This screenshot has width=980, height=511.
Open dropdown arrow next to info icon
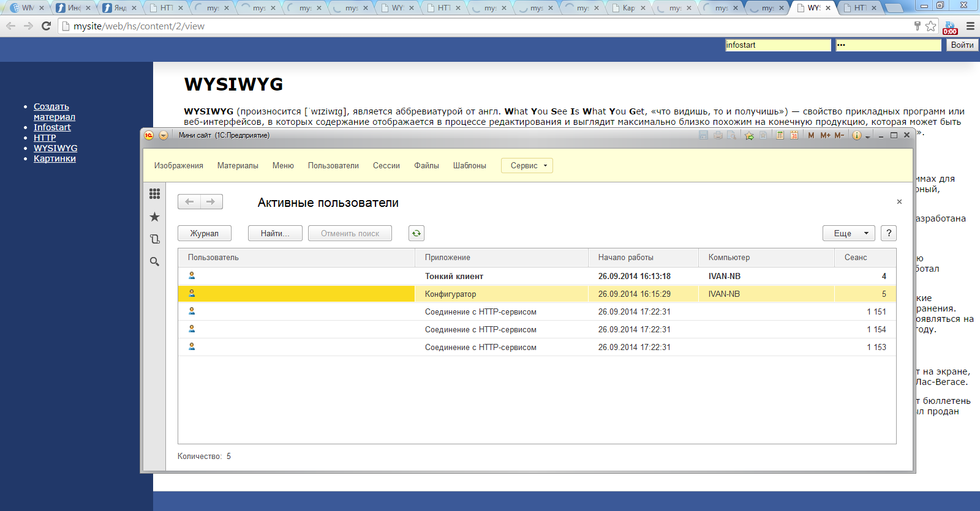pos(867,136)
